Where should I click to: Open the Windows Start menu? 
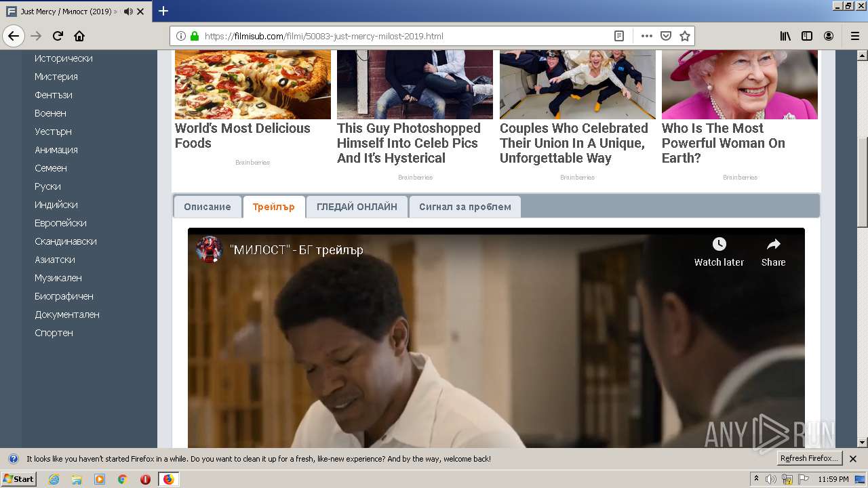(19, 479)
